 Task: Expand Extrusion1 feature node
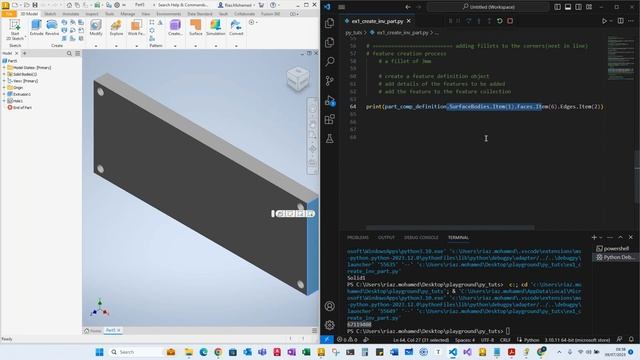click(x=4, y=94)
